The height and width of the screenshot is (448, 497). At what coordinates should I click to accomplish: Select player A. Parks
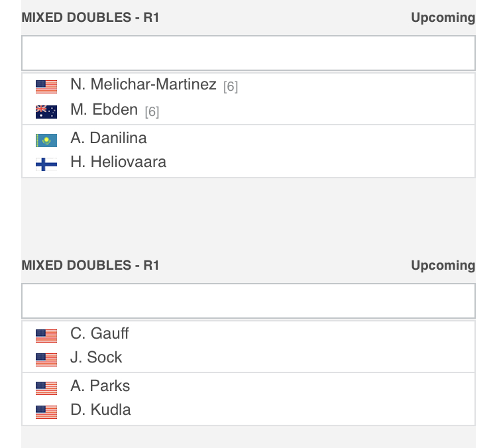(x=100, y=386)
